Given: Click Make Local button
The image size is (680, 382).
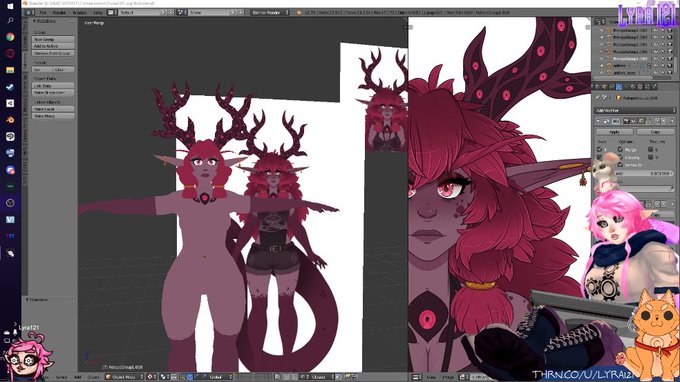Looking at the screenshot, I should coord(53,109).
